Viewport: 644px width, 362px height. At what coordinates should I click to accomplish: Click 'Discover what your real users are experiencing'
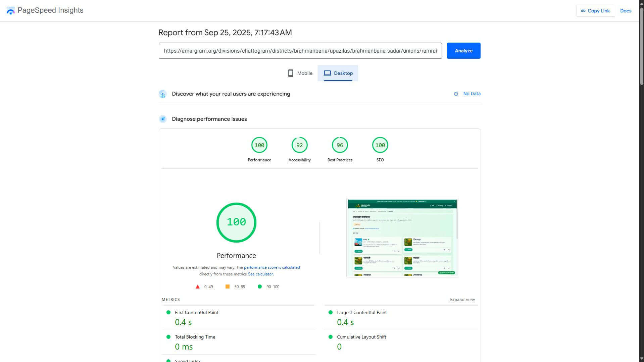point(231,94)
